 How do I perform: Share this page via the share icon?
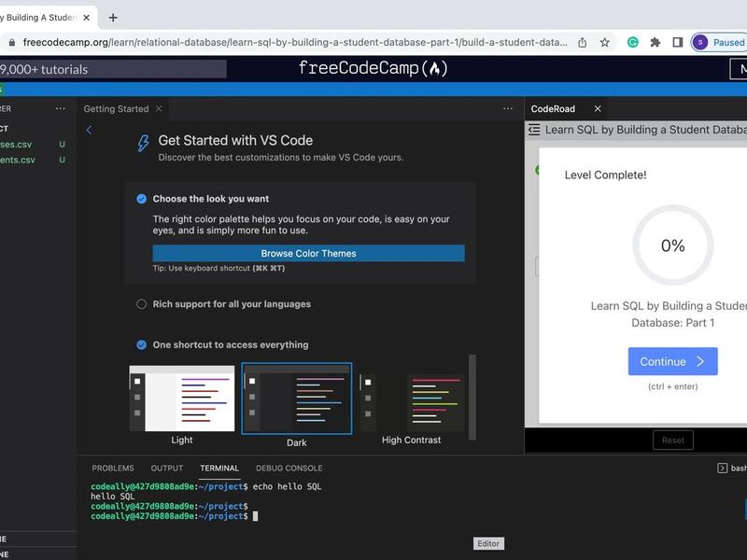coord(582,42)
